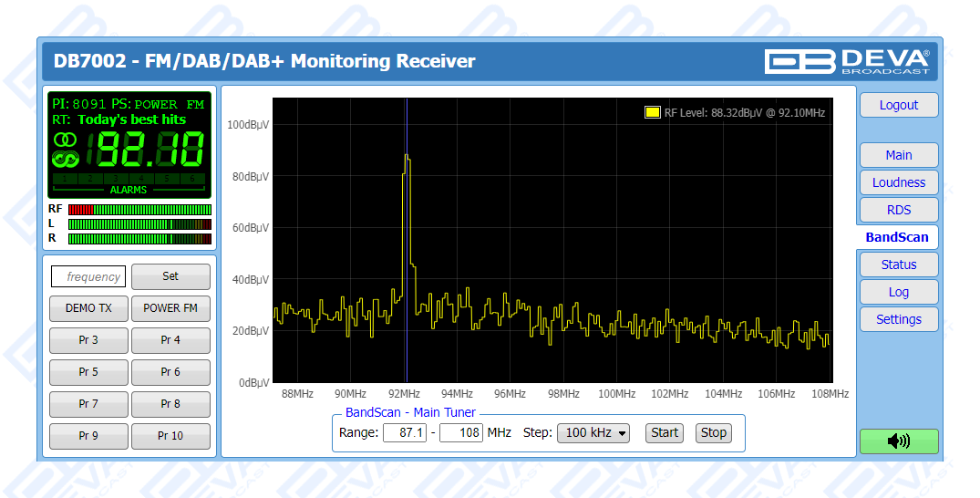Stop the band scan

[714, 433]
